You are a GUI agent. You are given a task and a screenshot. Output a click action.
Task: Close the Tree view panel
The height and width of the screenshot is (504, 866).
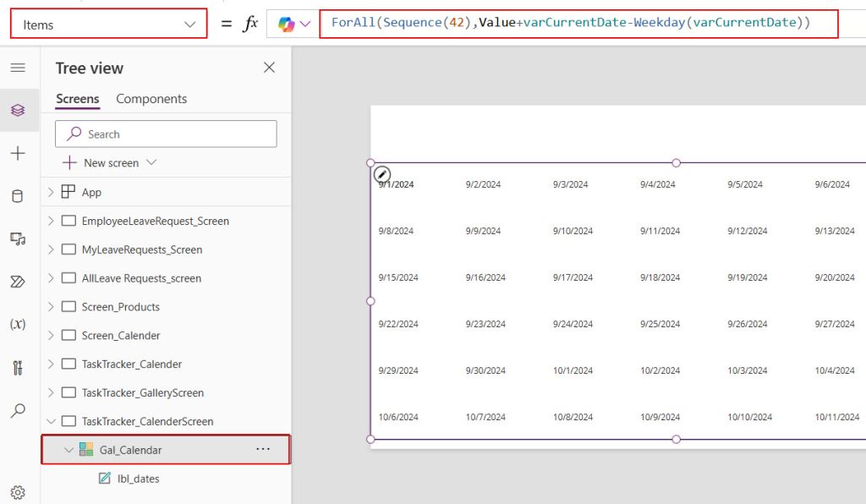pyautogui.click(x=269, y=68)
